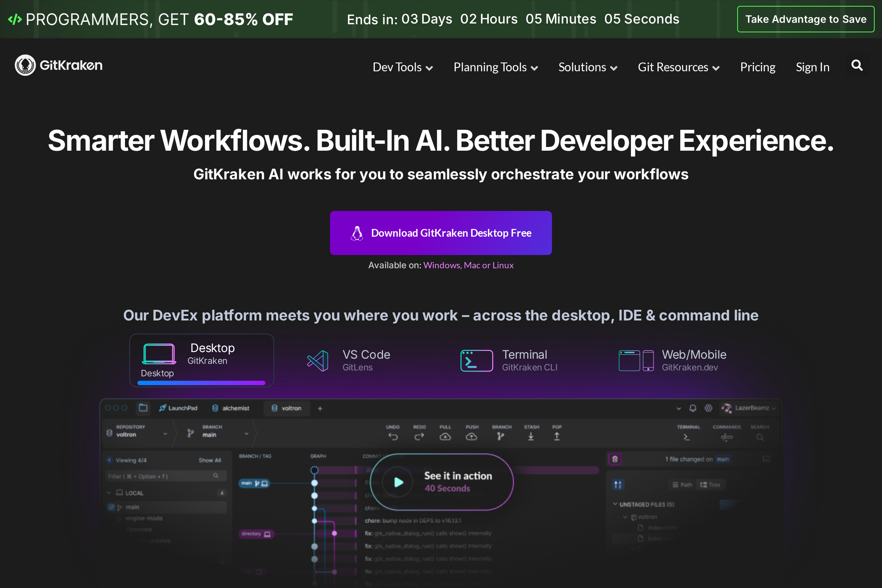Click the Stash icon in preview toolbar
Viewport: 882px width, 588px height.
tap(531, 437)
